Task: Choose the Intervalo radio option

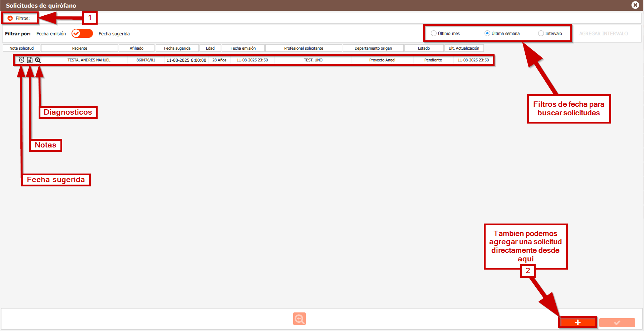Action: point(541,34)
